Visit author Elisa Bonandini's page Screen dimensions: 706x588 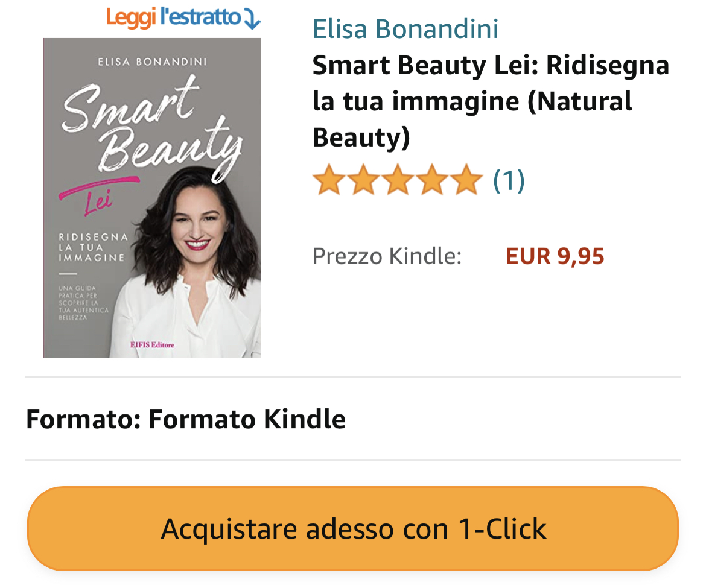(405, 29)
